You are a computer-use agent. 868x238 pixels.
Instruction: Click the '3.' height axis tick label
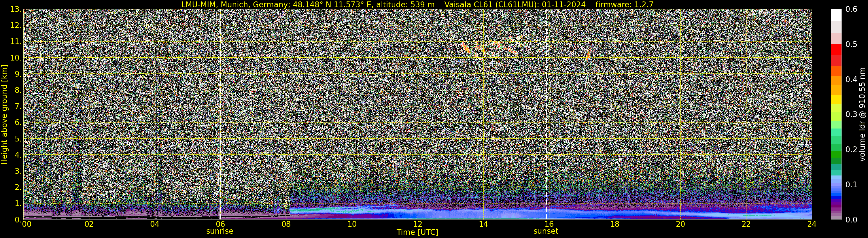click(x=18, y=171)
